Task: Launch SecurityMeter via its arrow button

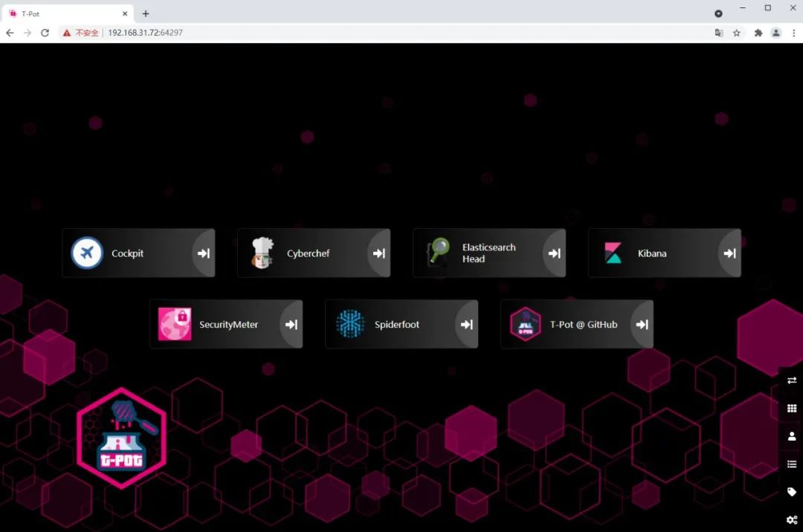Action: point(291,324)
